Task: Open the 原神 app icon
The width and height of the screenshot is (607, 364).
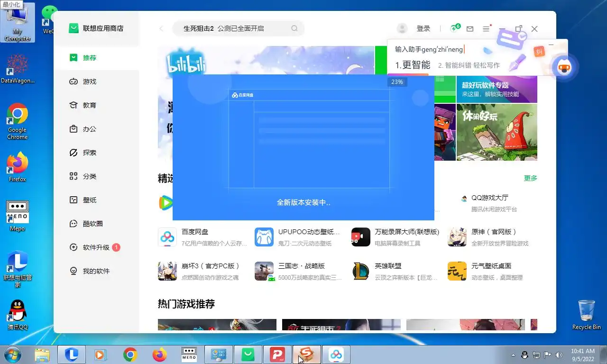Action: click(457, 237)
